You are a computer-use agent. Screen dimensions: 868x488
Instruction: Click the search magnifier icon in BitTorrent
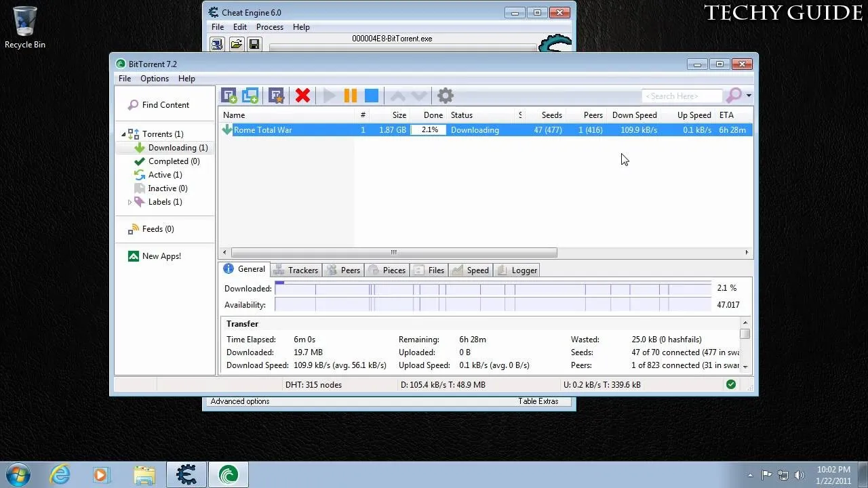click(734, 96)
